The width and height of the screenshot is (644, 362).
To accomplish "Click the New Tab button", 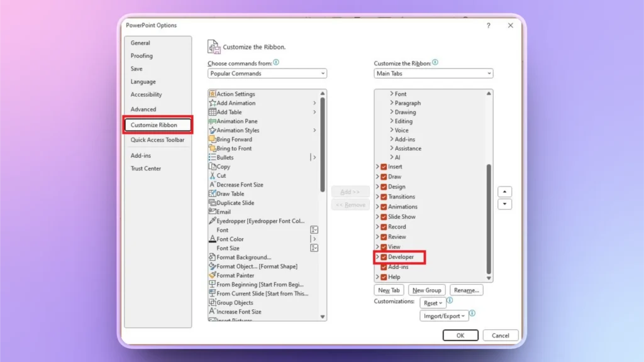I will point(389,290).
